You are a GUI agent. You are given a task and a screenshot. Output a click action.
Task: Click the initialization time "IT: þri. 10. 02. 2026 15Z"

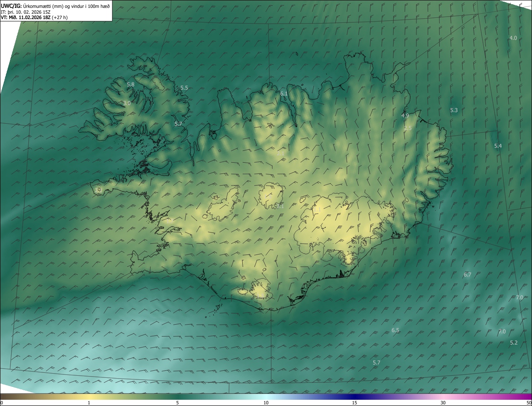point(26,12)
